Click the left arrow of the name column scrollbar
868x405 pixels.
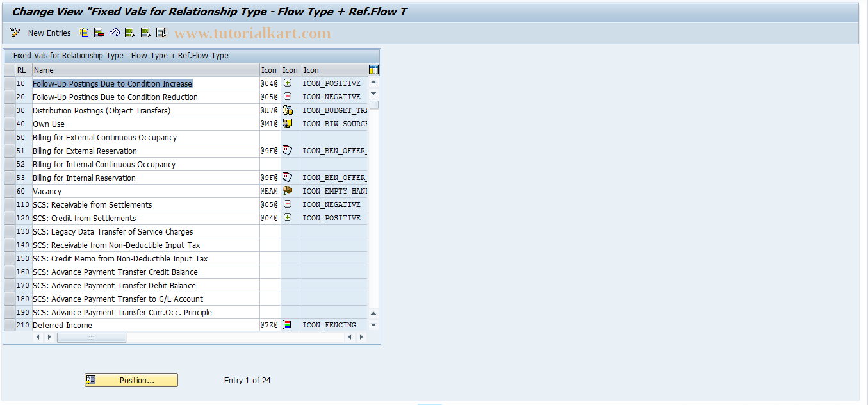click(x=38, y=337)
